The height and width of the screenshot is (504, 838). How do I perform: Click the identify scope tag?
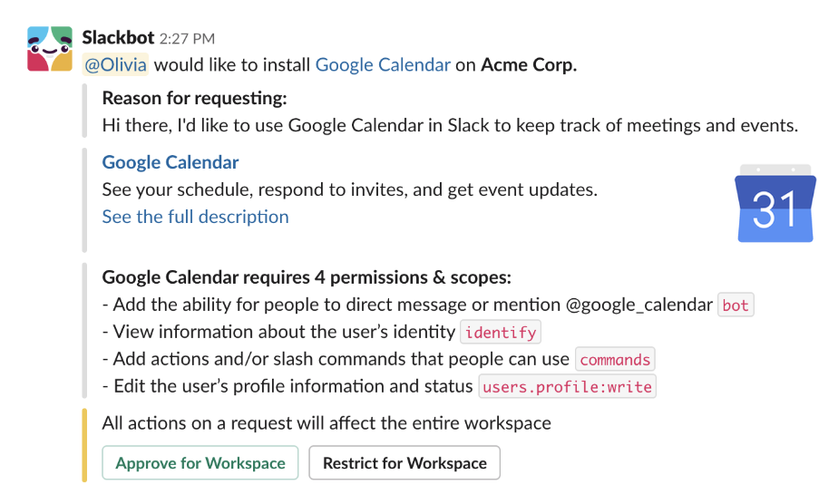pyautogui.click(x=502, y=333)
